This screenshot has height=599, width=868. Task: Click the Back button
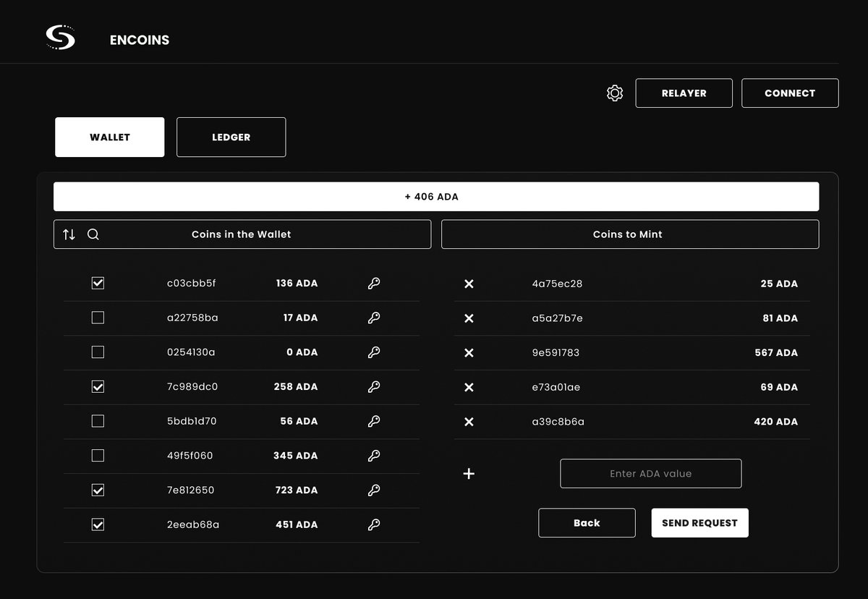(587, 523)
